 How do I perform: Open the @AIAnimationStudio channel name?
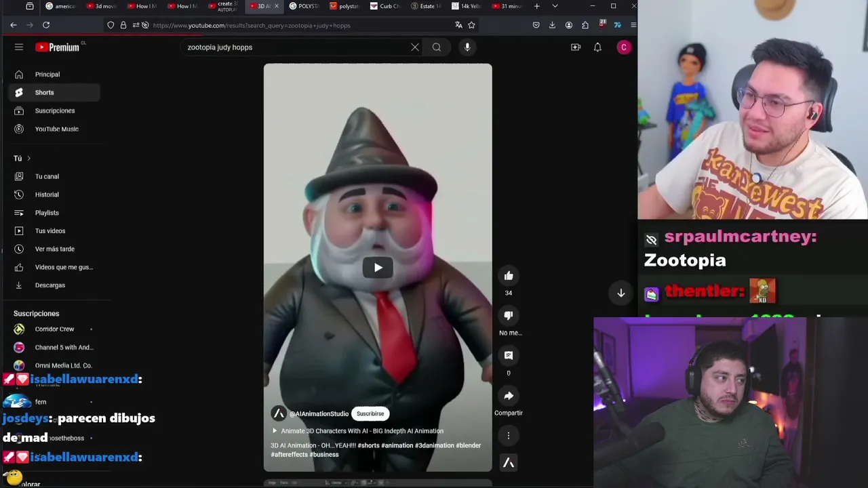pyautogui.click(x=319, y=413)
